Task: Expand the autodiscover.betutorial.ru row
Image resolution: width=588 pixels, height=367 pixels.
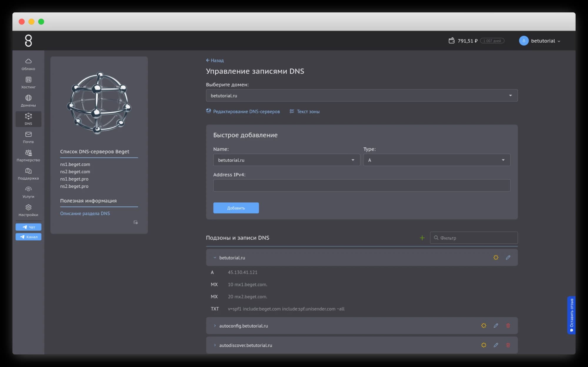Action: (215, 345)
